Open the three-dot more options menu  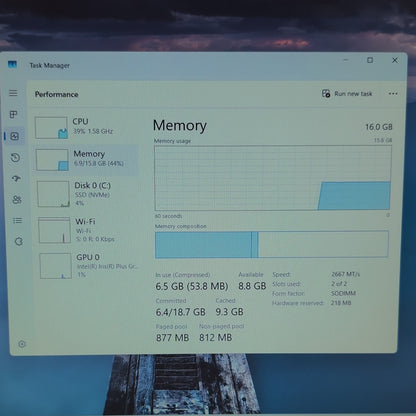(393, 94)
